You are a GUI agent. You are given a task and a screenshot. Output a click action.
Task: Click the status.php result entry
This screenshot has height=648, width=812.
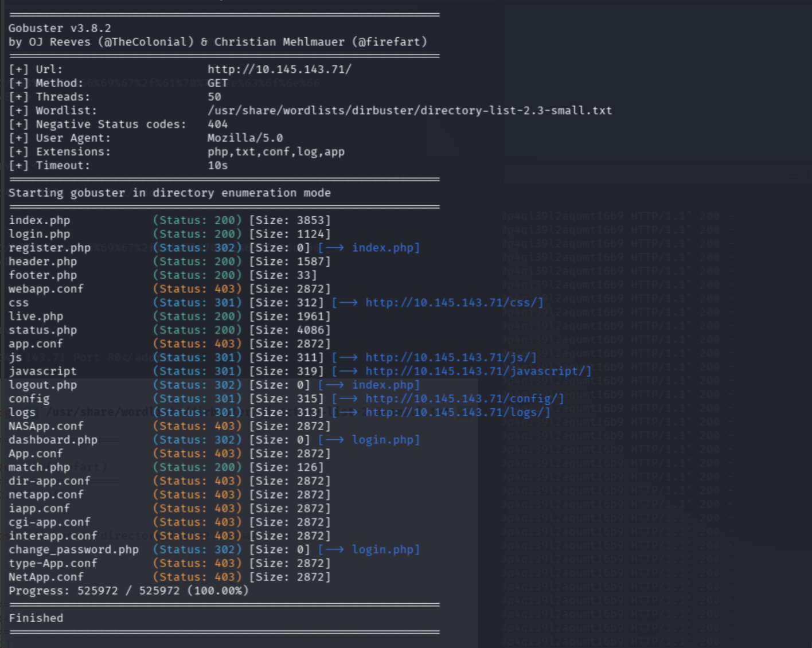click(x=42, y=330)
